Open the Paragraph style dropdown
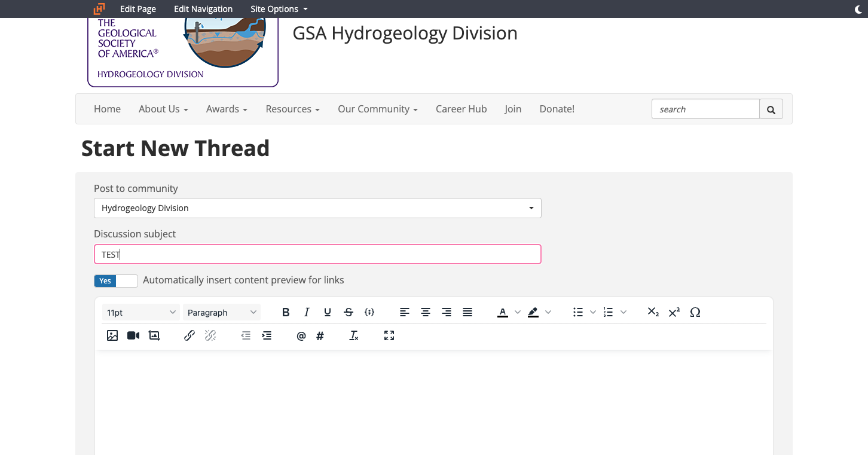The width and height of the screenshot is (868, 455). pos(222,312)
